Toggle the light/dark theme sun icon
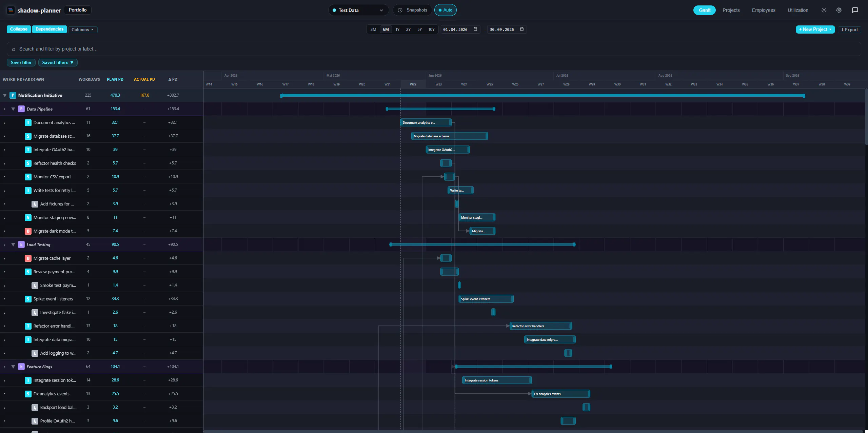The width and height of the screenshot is (868, 433). click(x=824, y=10)
